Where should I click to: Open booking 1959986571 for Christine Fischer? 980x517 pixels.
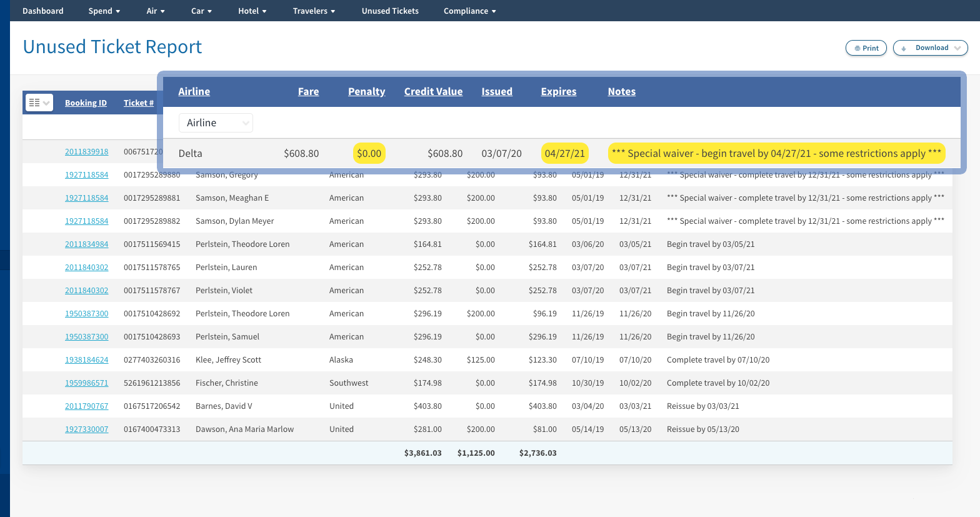coord(86,383)
